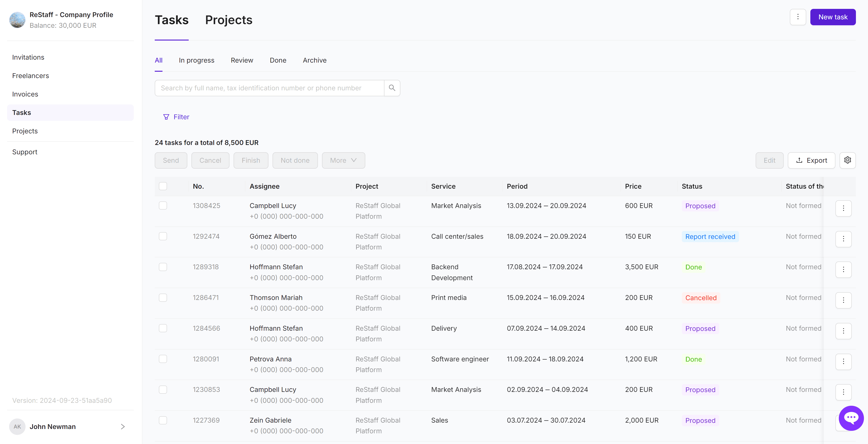Open the Export options button
Image resolution: width=868 pixels, height=444 pixels.
coord(811,160)
